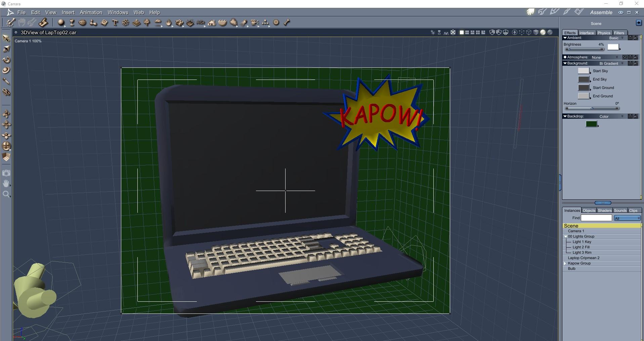Open the Assemble room hand icon

click(530, 12)
